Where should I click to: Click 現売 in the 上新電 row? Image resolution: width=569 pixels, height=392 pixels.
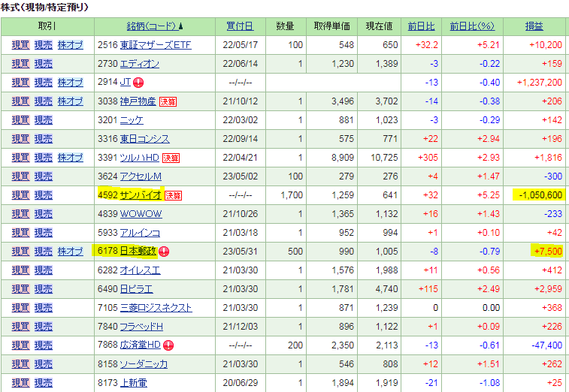click(x=44, y=383)
